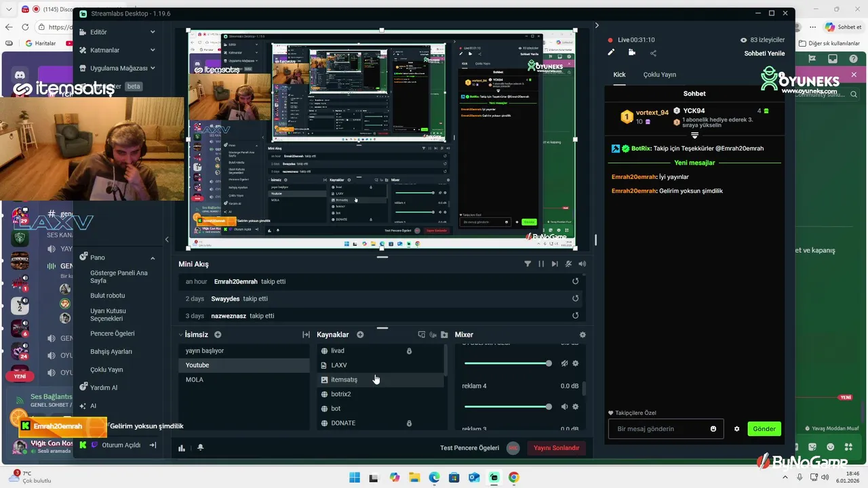Replay the Swayydes follow alert

click(x=576, y=298)
